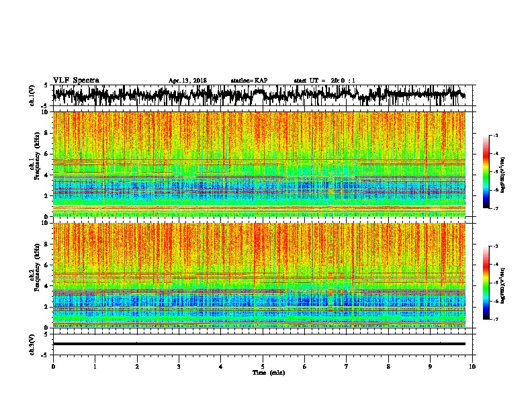
Task: Click the "Time (min)" axis title
Action: (x=269, y=373)
